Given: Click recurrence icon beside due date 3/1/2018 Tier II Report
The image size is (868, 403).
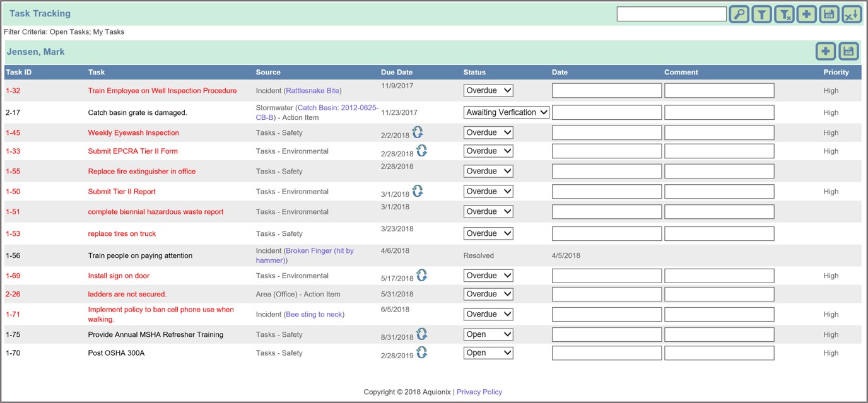Looking at the screenshot, I should coord(418,190).
